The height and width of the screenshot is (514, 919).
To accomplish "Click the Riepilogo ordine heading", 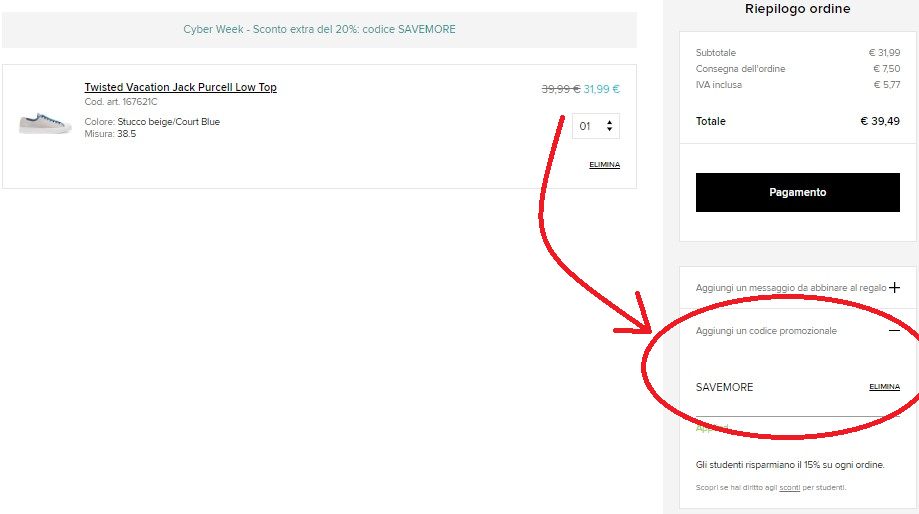I will (797, 9).
